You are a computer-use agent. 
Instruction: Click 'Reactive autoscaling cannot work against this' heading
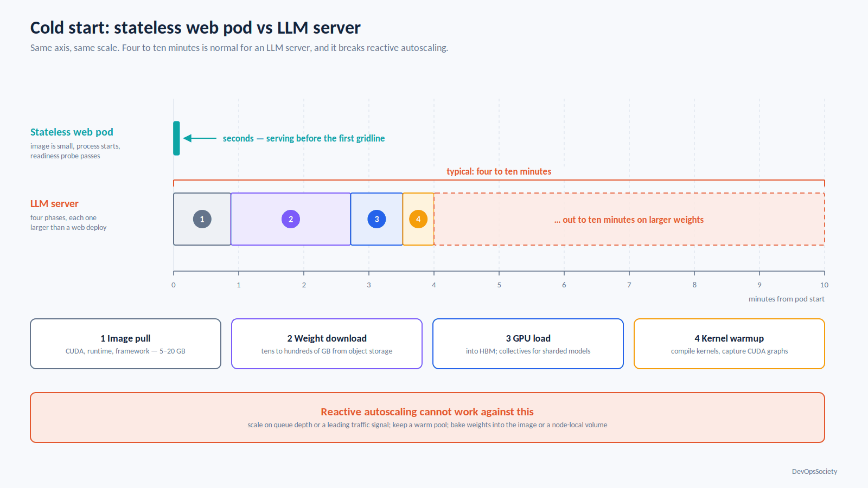coord(427,412)
